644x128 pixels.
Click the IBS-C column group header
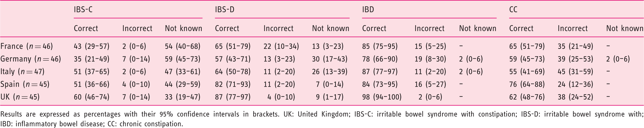pyautogui.click(x=83, y=10)
